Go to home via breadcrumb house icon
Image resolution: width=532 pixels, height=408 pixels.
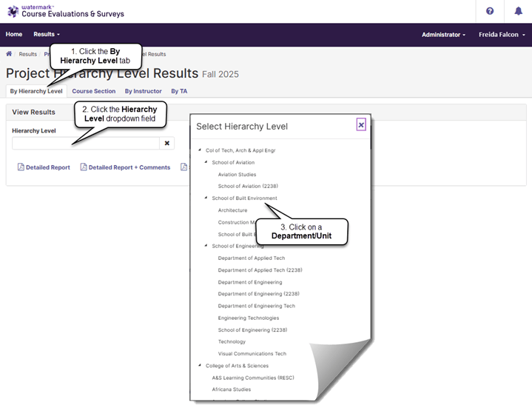(9, 53)
